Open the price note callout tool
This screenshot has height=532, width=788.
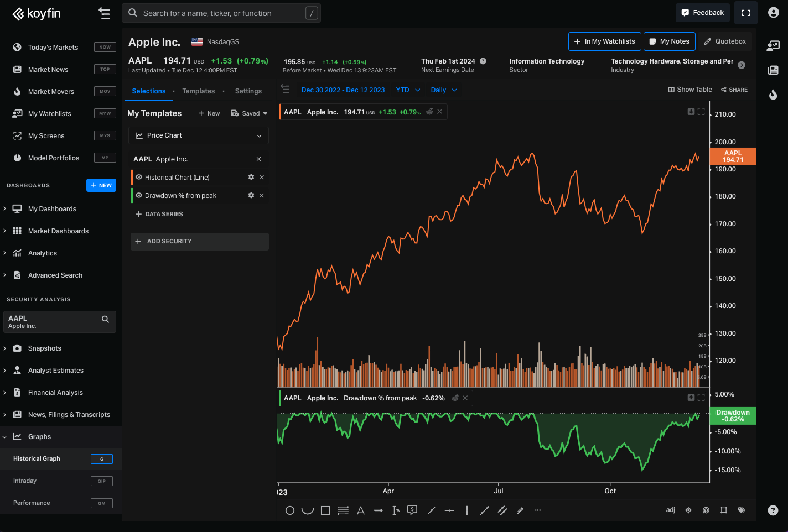pyautogui.click(x=412, y=510)
